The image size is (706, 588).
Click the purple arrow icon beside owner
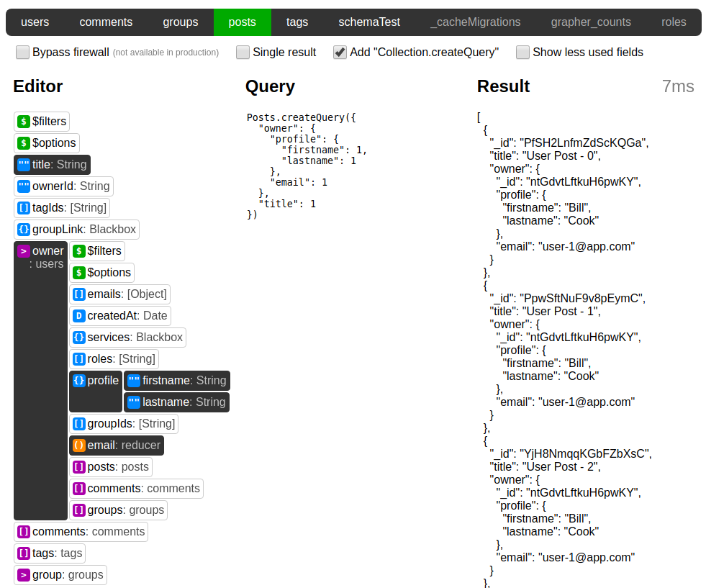point(24,250)
